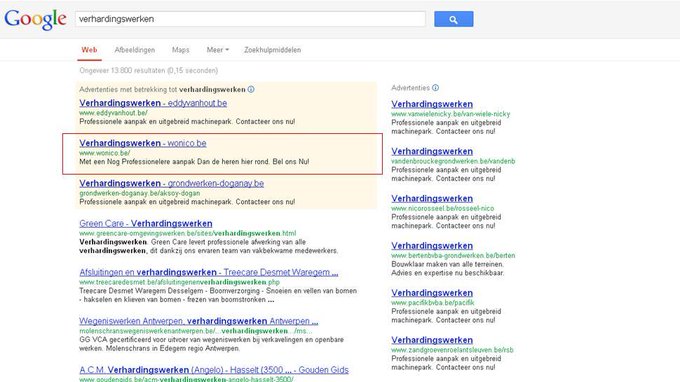Open side ad for pacifikbvba.be

[432, 293]
